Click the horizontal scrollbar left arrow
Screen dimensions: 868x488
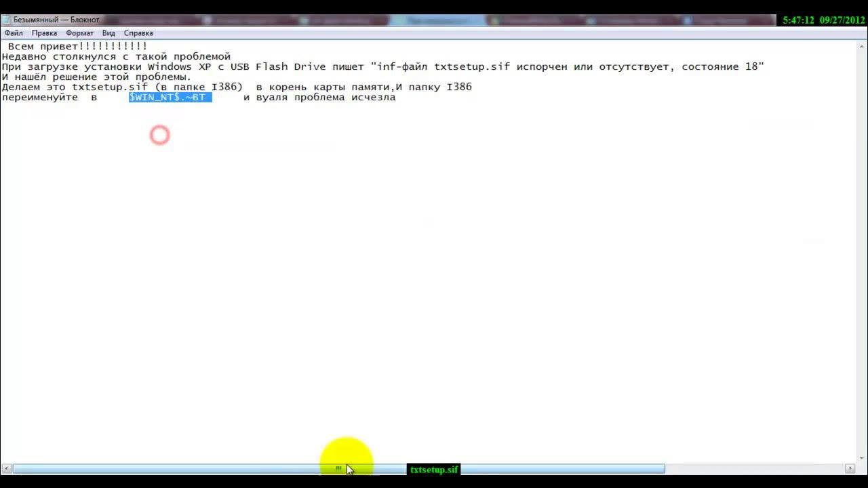6,468
